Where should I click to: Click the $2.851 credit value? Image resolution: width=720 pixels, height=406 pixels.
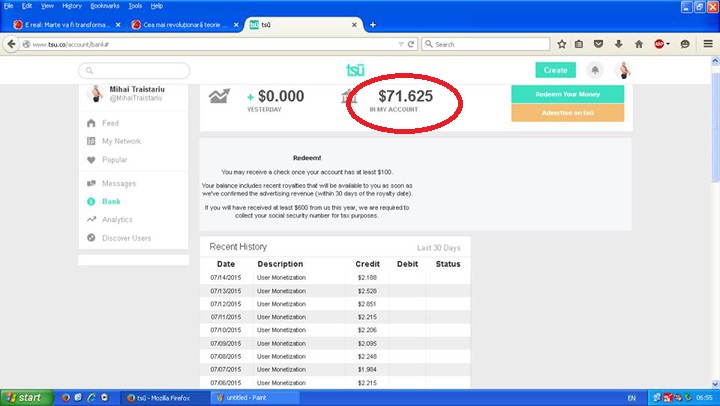coord(367,304)
